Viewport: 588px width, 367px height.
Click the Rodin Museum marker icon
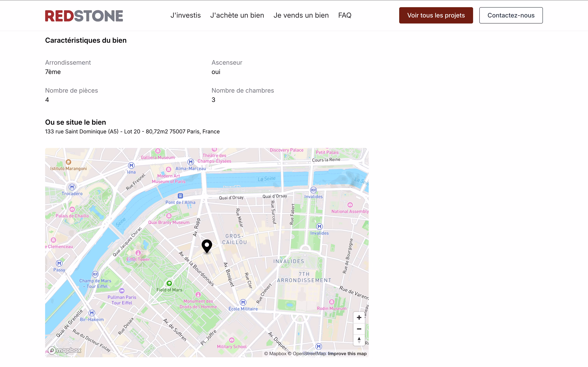click(x=332, y=302)
